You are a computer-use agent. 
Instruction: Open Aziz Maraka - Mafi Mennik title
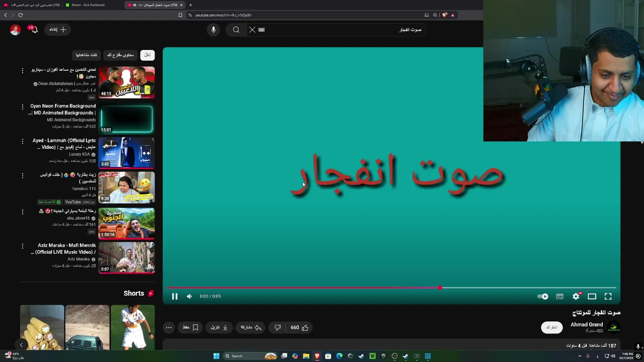coord(64,248)
